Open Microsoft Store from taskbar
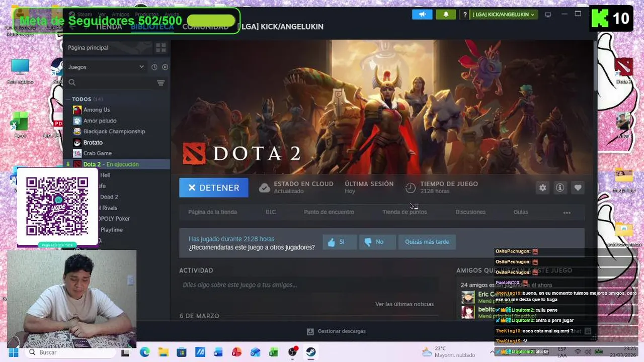The width and height of the screenshot is (644, 362). click(x=181, y=352)
